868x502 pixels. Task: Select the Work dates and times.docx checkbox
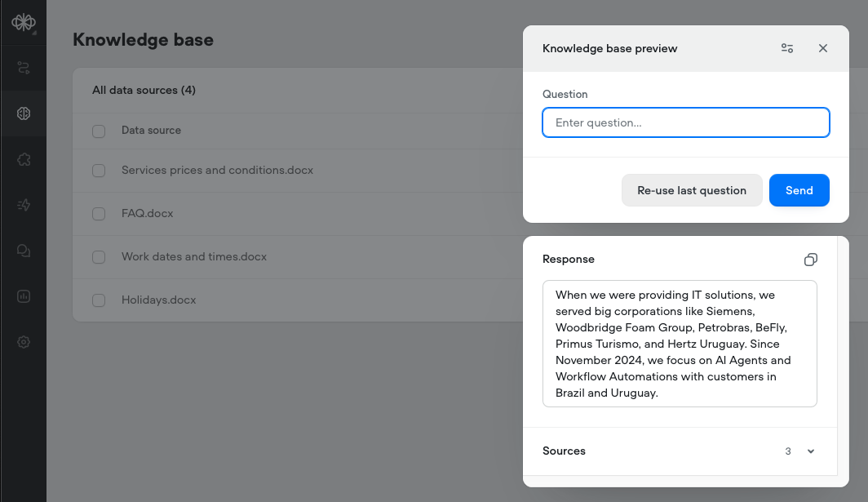pos(99,257)
